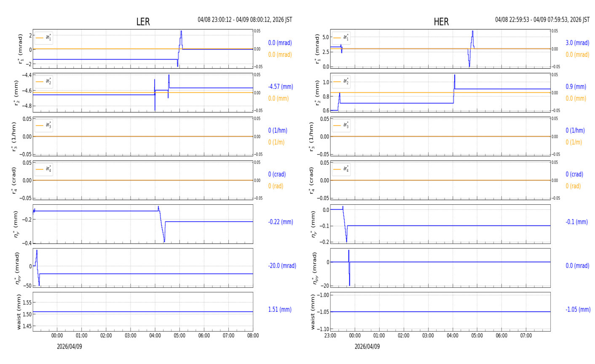
Task: Select the 0 (rad) value in LER column
Action: pyautogui.click(x=276, y=186)
